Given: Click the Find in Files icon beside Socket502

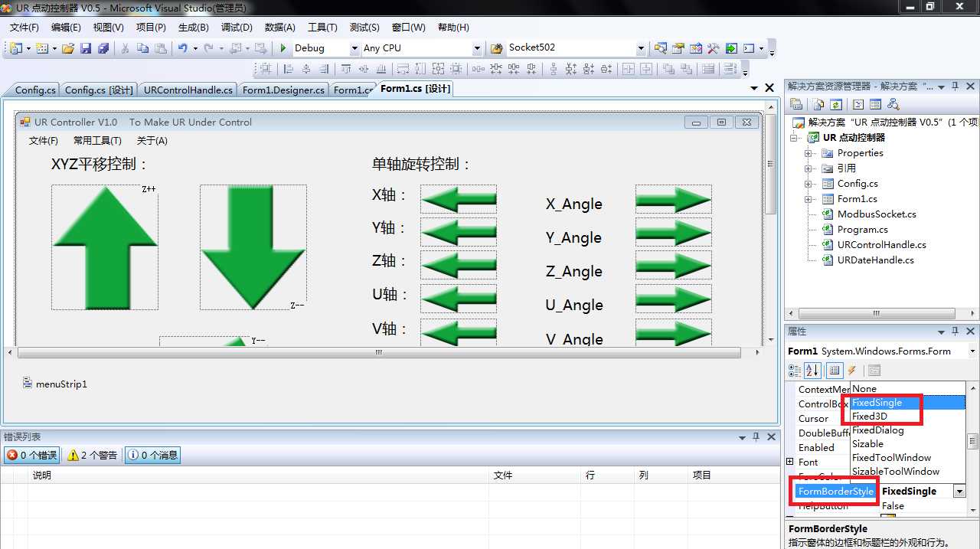Looking at the screenshot, I should pos(496,48).
